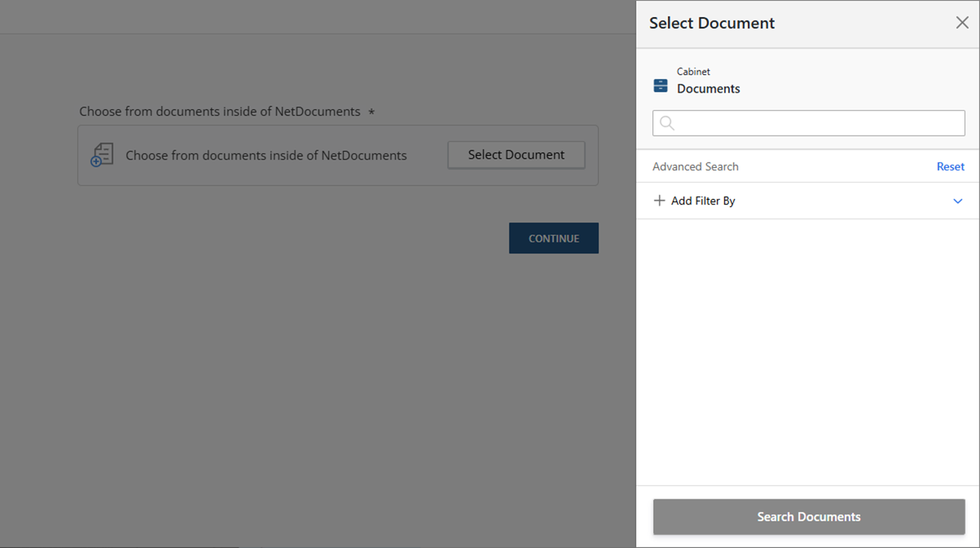The height and width of the screenshot is (548, 980).
Task: Click the CONTINUE button
Action: coord(554,238)
